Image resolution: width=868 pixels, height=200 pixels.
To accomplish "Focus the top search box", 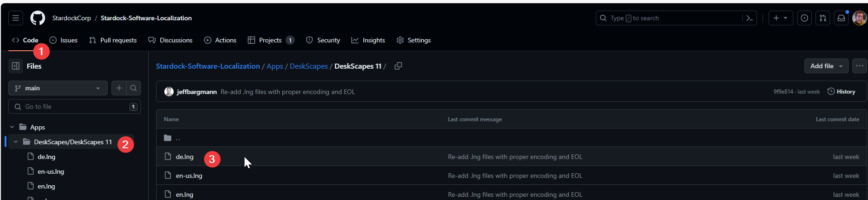I will click(x=676, y=18).
